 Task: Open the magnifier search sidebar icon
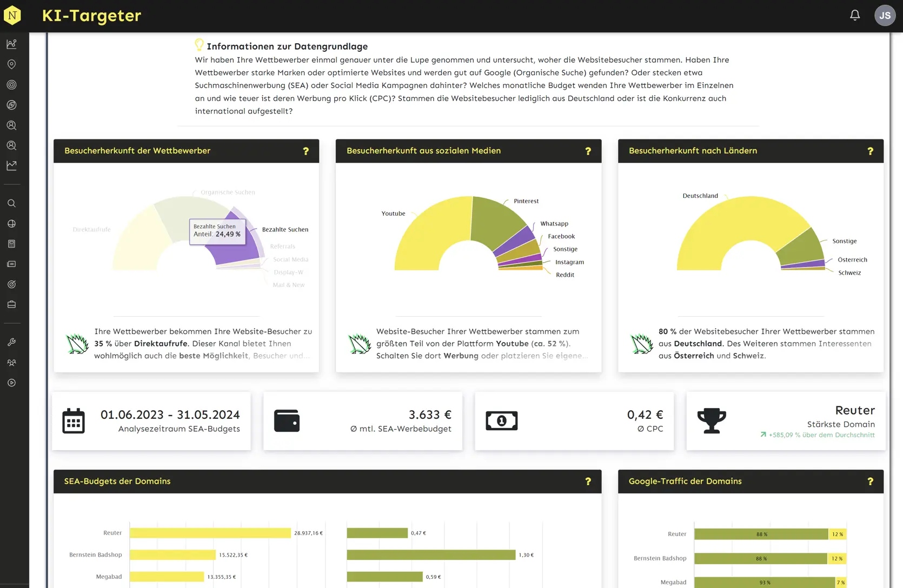coord(11,203)
